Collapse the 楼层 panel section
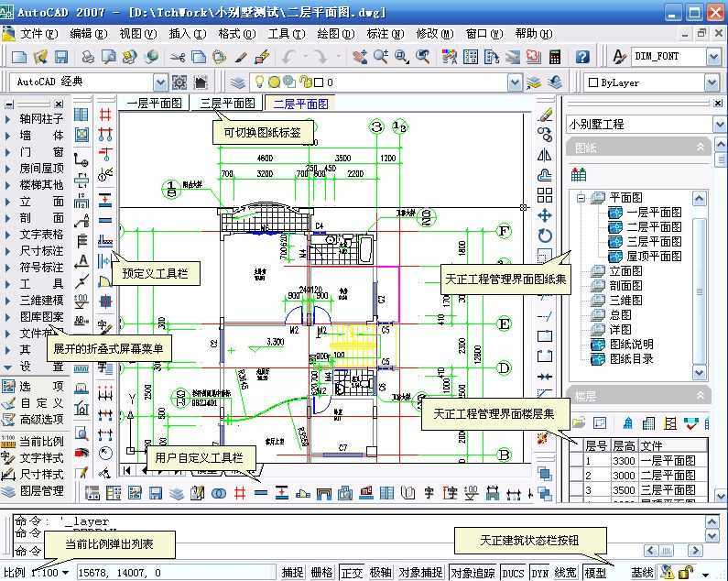Viewport: 728px width, 581px height. click(701, 396)
